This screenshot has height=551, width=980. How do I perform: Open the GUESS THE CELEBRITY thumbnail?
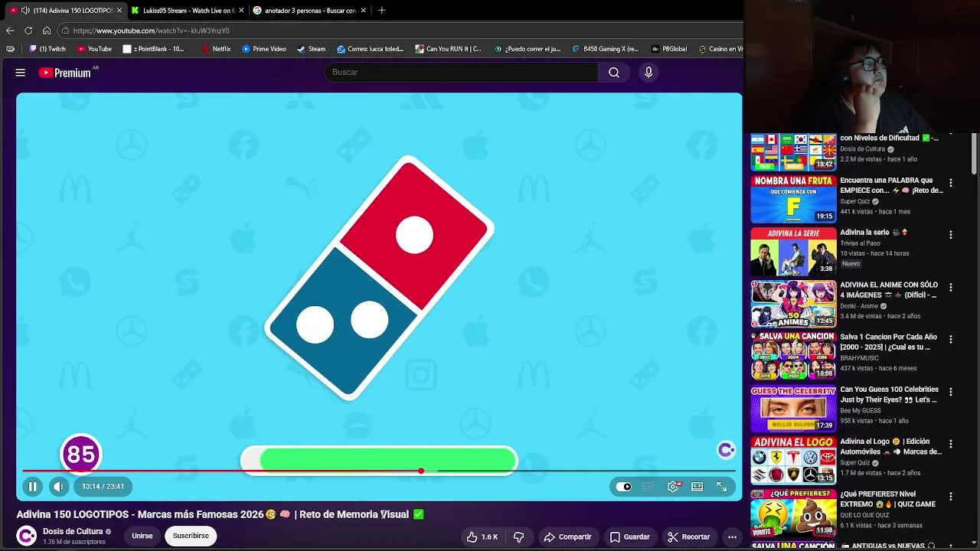pos(793,409)
